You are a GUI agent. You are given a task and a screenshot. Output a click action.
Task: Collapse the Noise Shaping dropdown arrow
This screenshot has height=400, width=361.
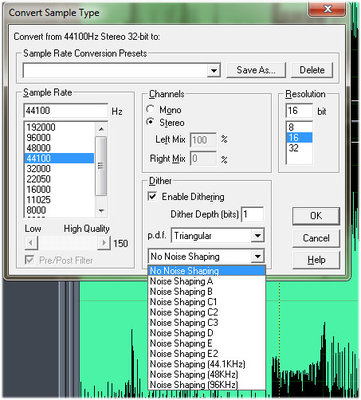257,256
